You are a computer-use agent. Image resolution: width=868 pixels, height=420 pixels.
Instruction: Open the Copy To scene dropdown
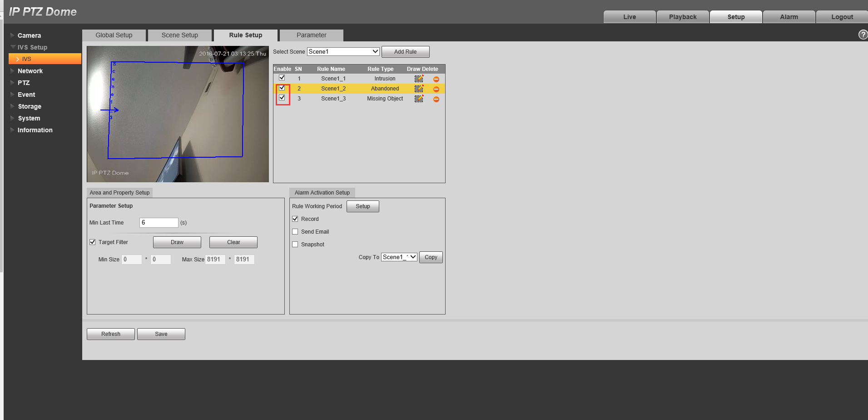[399, 257]
